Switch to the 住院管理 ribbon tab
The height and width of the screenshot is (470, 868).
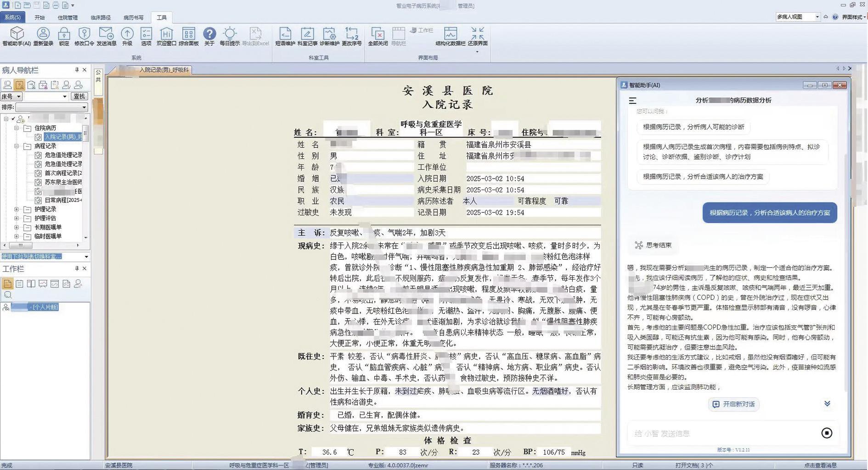[68, 17]
